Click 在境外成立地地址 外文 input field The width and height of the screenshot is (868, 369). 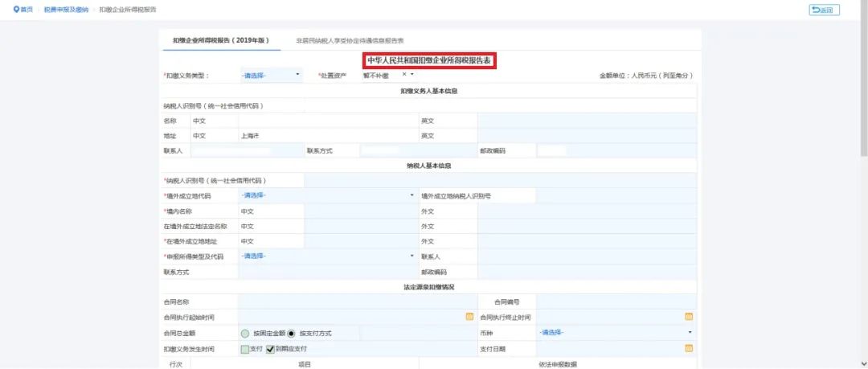(x=587, y=241)
